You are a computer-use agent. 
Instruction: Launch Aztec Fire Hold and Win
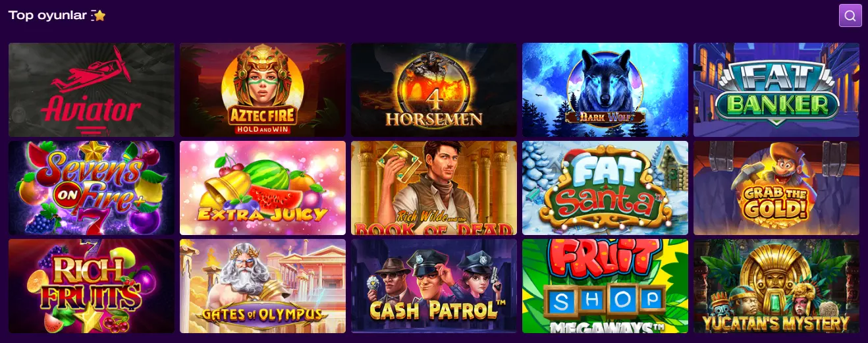pos(263,90)
